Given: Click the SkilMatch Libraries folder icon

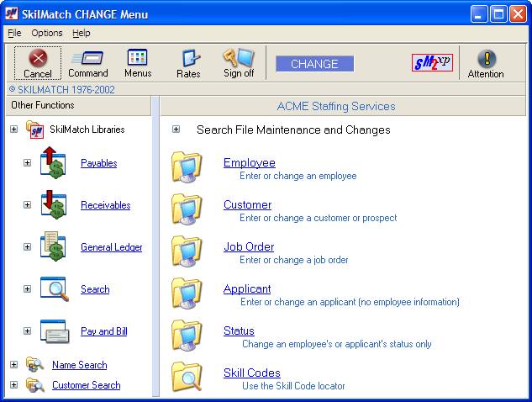Looking at the screenshot, I should pos(35,130).
